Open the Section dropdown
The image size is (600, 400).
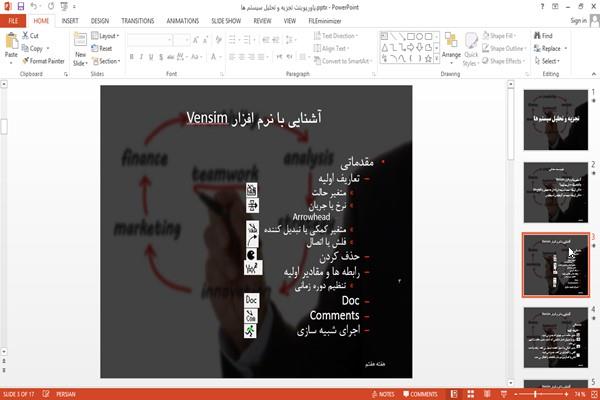point(106,61)
